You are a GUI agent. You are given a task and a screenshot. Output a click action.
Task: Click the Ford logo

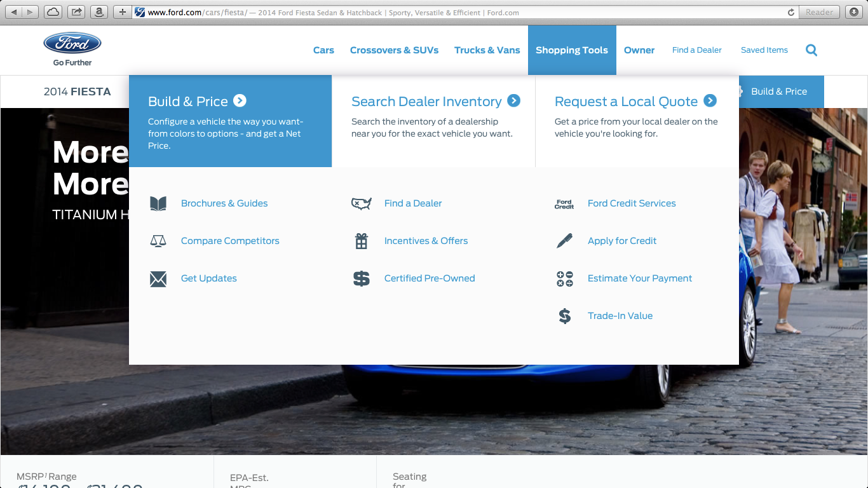[x=72, y=43]
